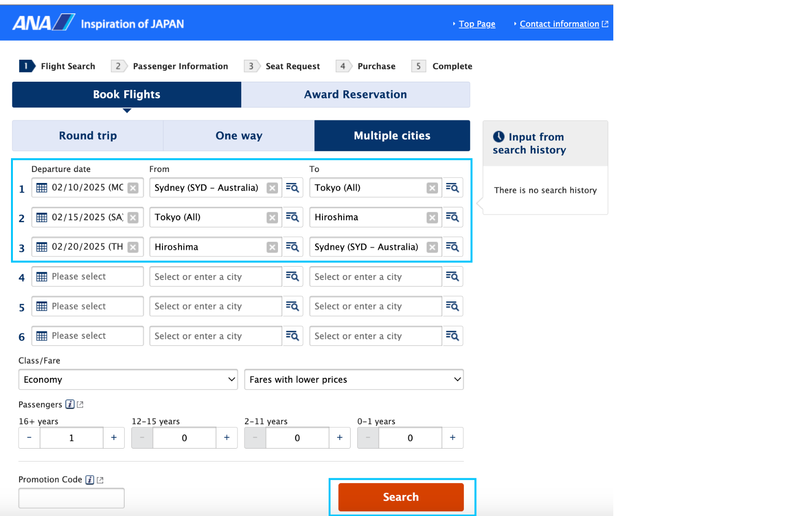Select the Round trip tab
Viewport: 812px width, 516px height.
pos(87,135)
